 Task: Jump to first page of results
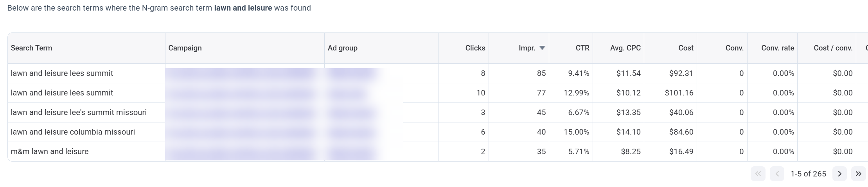pyautogui.click(x=758, y=174)
